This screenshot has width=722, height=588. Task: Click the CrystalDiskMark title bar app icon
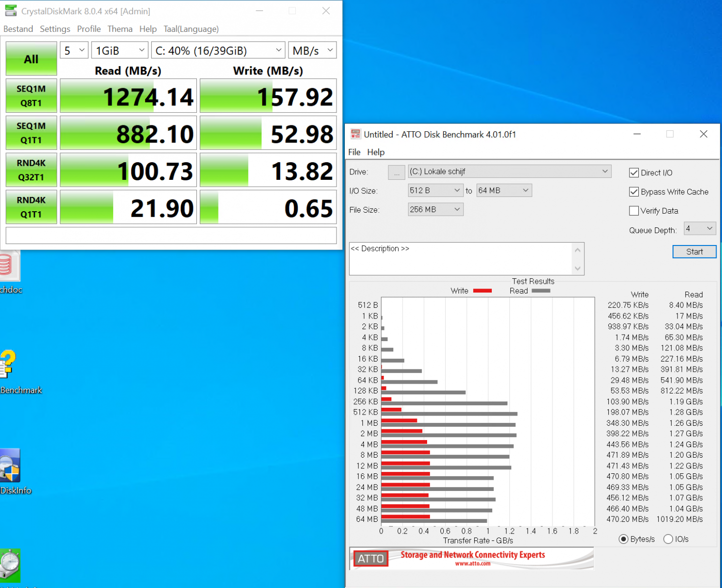11,11
